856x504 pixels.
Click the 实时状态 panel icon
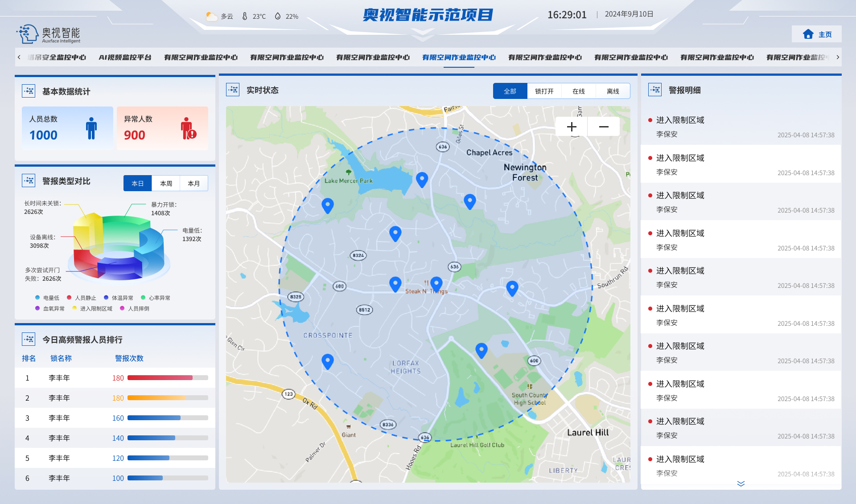point(232,90)
